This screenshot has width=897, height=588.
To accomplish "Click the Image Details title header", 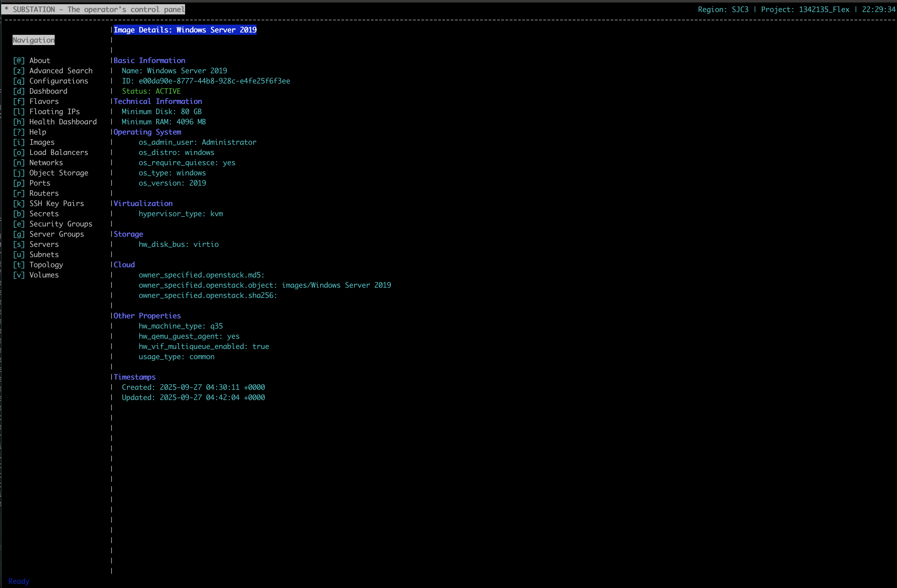I will point(185,30).
